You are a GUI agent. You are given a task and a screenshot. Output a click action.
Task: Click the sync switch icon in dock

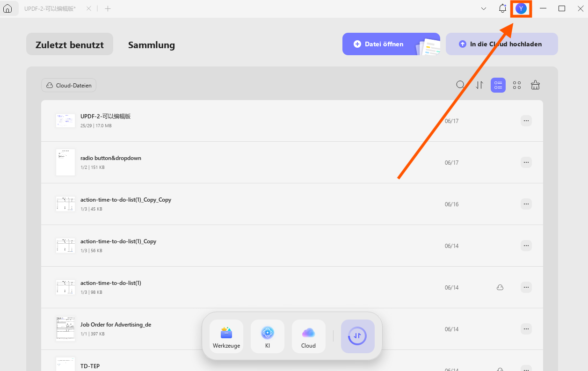tap(358, 336)
